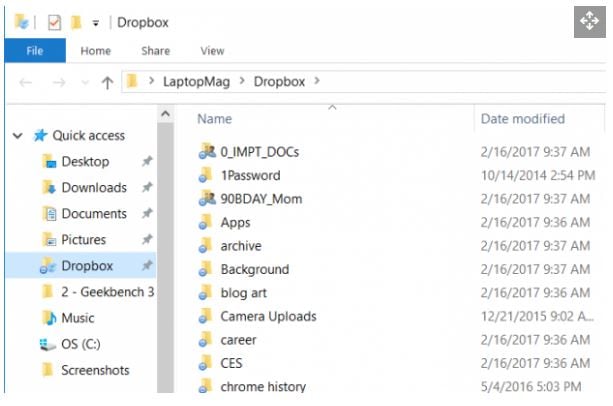613x406 pixels.
Task: Select the 0_IMPT_DOCs shared folder icon
Action: [207, 152]
